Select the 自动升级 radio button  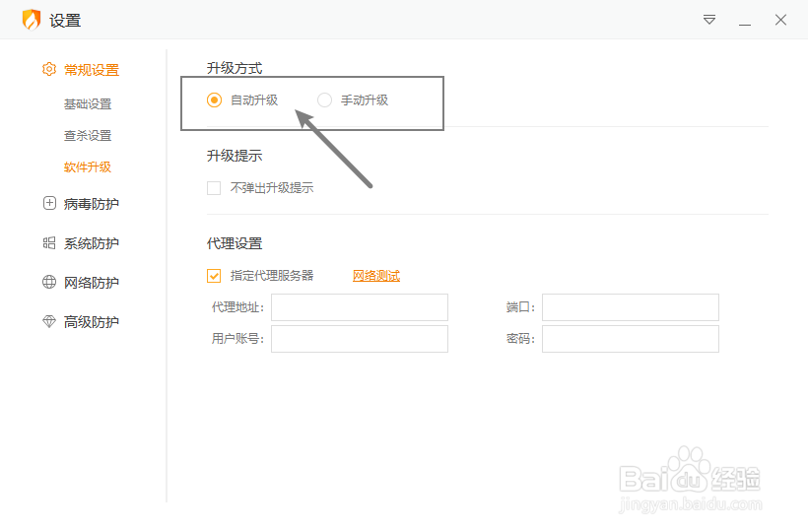214,100
